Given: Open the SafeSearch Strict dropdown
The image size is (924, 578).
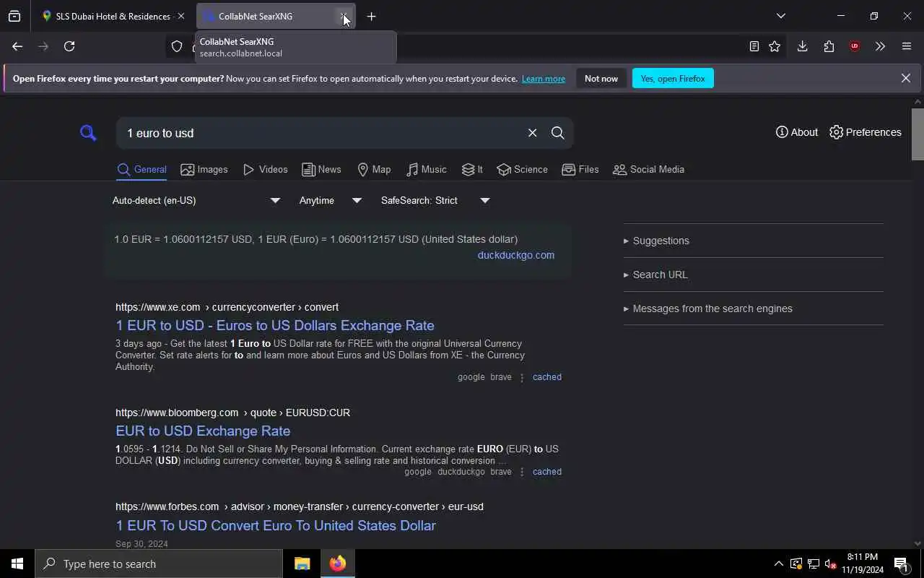Looking at the screenshot, I should [x=435, y=200].
